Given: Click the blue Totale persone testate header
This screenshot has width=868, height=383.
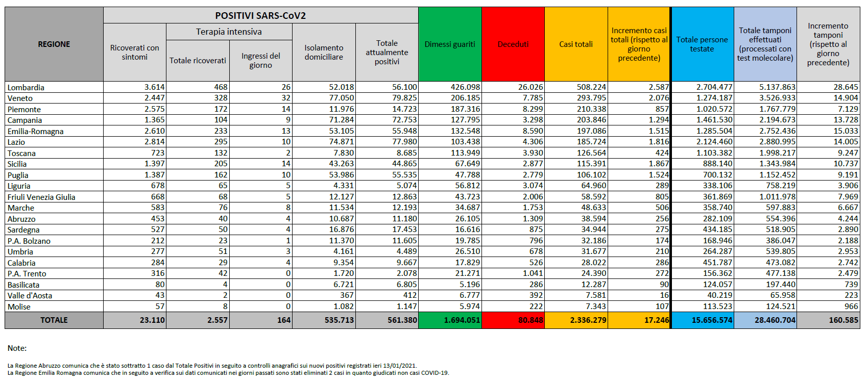Looking at the screenshot, I should pyautogui.click(x=702, y=44).
